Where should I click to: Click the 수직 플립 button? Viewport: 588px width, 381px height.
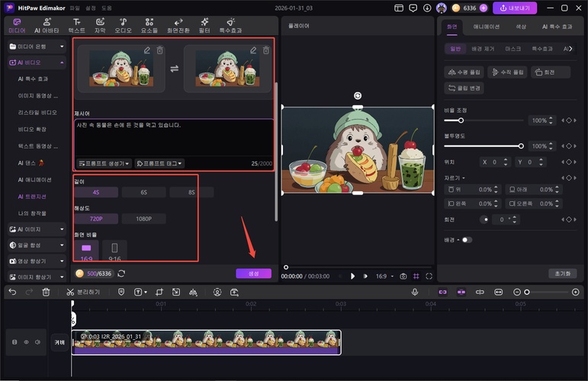(x=508, y=72)
